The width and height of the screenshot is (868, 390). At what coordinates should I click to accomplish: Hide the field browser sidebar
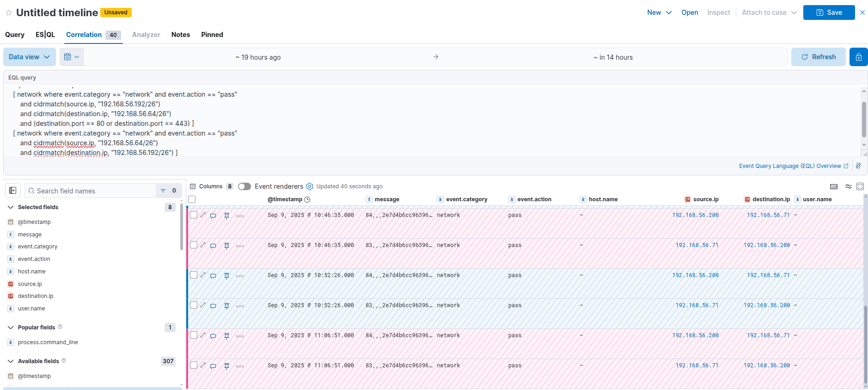[x=13, y=191]
